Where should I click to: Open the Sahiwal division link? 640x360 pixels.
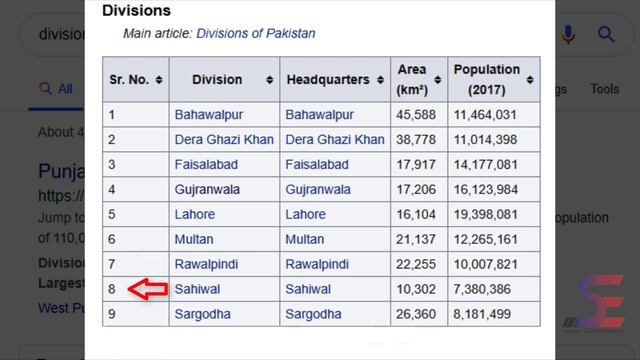[197, 289]
